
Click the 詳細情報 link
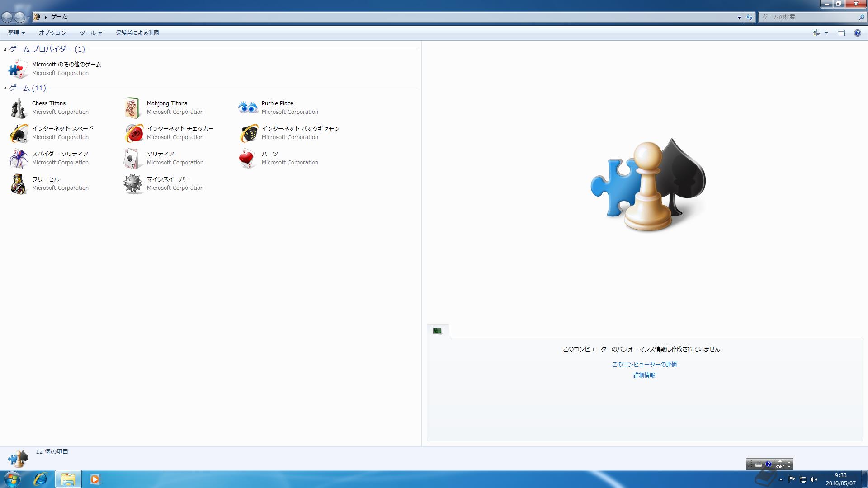(x=644, y=375)
